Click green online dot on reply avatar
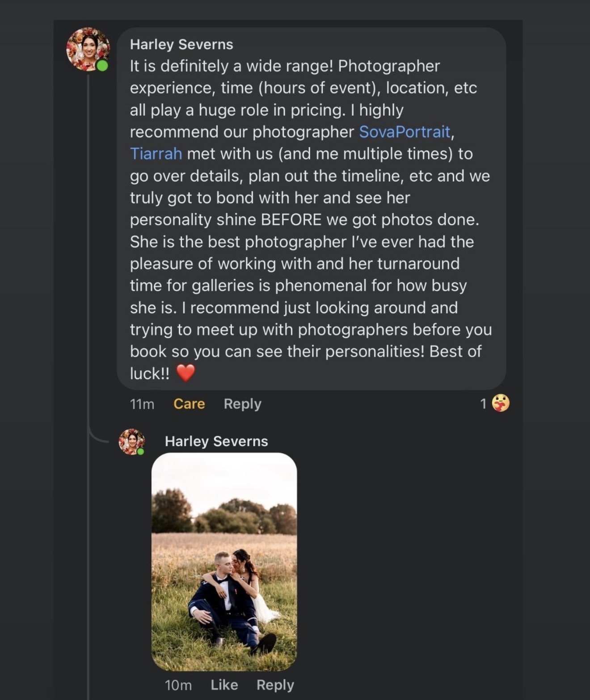 pos(141,451)
